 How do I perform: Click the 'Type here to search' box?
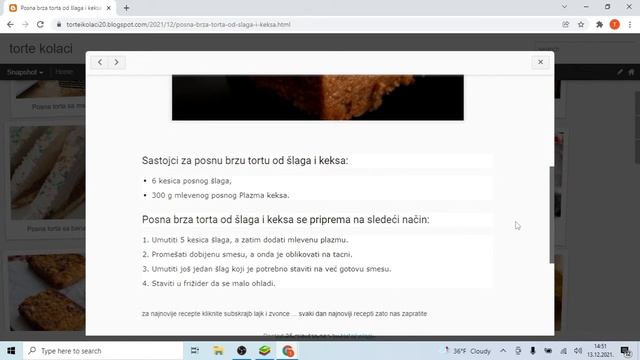104,351
